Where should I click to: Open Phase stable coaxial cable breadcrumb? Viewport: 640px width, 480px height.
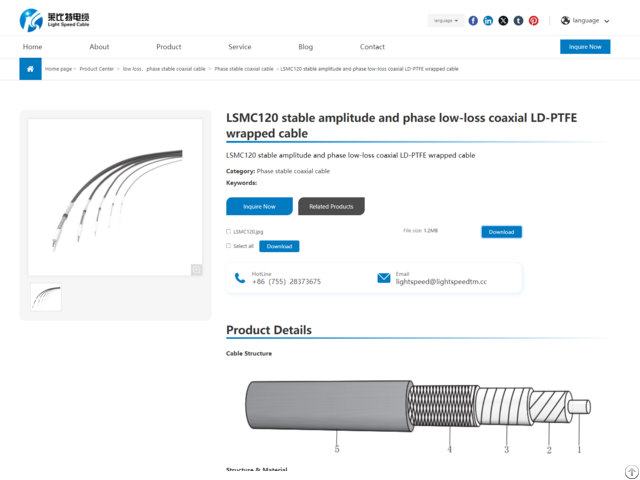pos(244,69)
